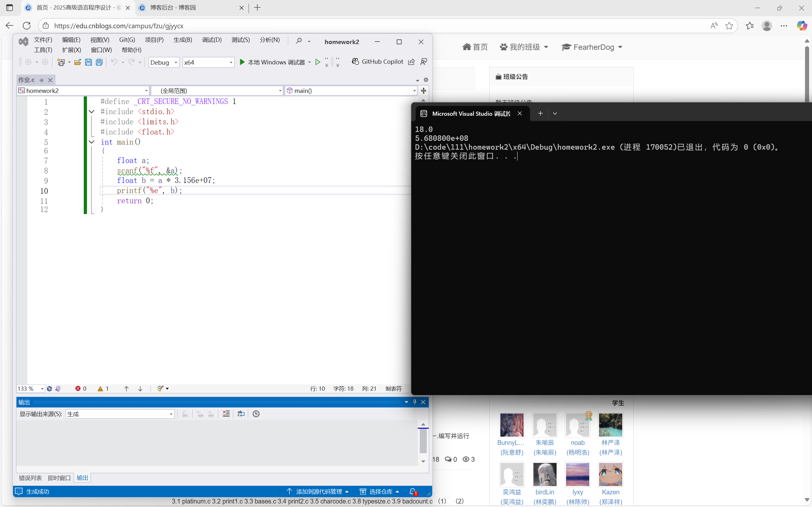This screenshot has width=812, height=507.
Task: Collapse the main() function code block
Action: coord(92,142)
